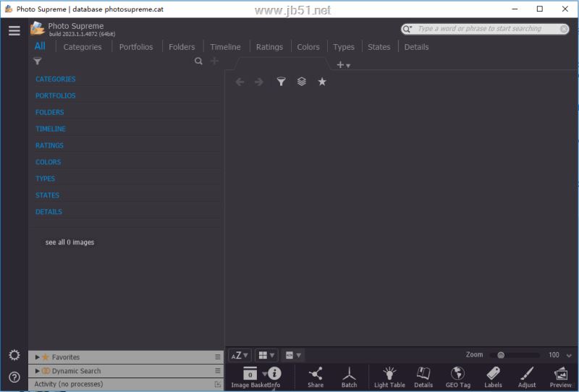Screen dimensions: 579x392
Task: Click the catalog filter funnel icon
Action: (x=38, y=61)
